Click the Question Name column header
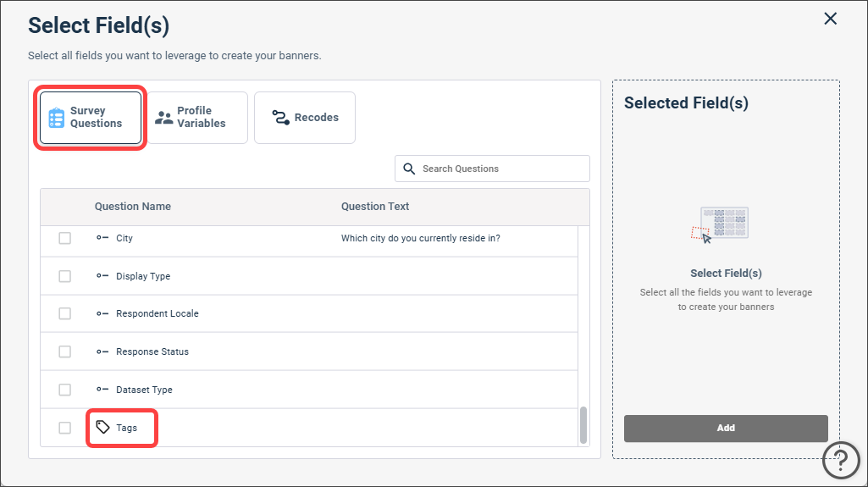868x487 pixels. pyautogui.click(x=133, y=207)
